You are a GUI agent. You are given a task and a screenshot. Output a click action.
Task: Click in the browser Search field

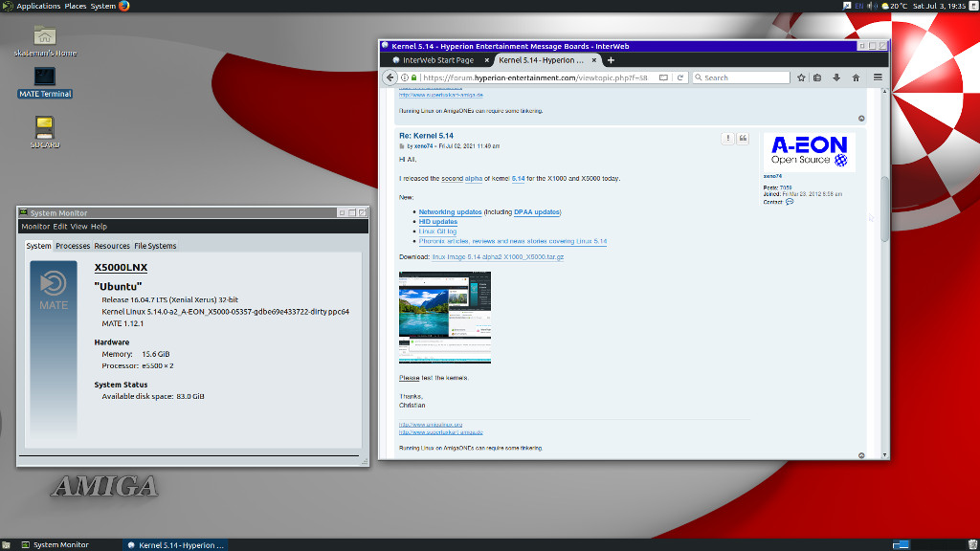pos(742,77)
